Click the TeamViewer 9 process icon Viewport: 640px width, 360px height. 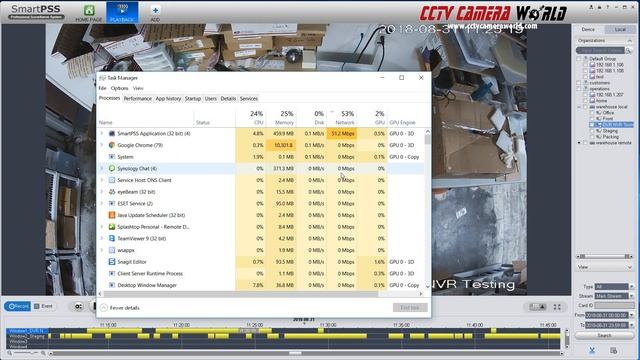coord(112,238)
